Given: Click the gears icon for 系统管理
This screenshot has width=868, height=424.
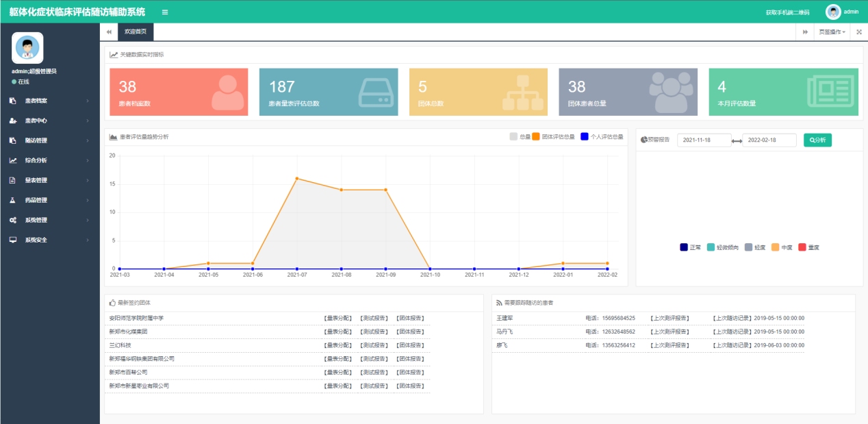Looking at the screenshot, I should pos(12,220).
